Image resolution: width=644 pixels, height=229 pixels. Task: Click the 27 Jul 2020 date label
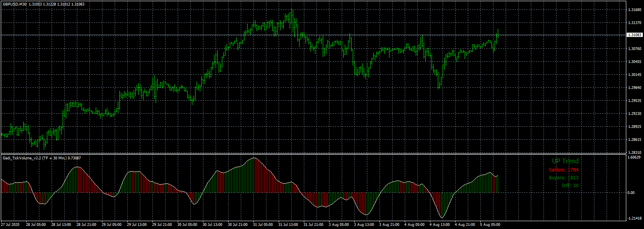[10, 225]
